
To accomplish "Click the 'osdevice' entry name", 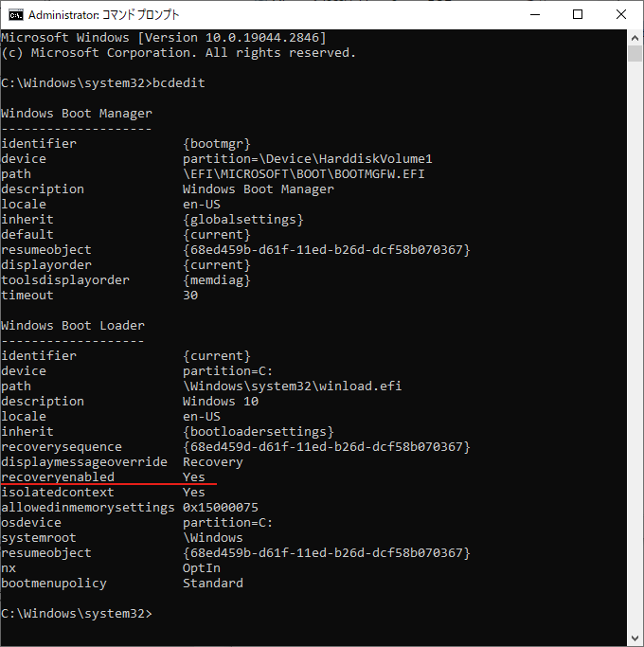I will coord(31,523).
